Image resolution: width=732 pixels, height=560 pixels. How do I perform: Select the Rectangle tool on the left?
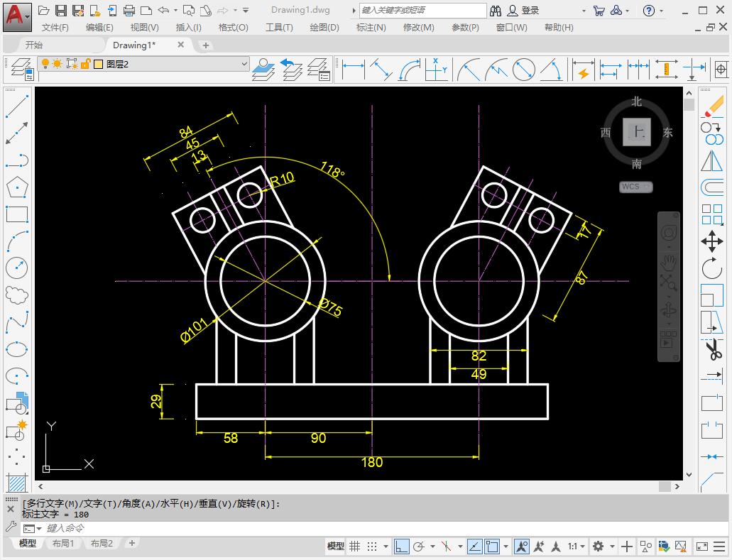tap(16, 214)
